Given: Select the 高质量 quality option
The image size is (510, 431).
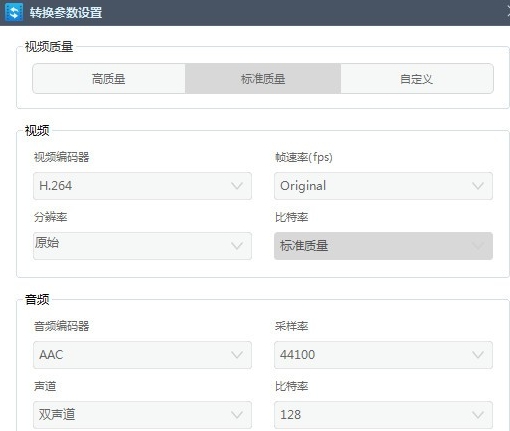Looking at the screenshot, I should 109,79.
